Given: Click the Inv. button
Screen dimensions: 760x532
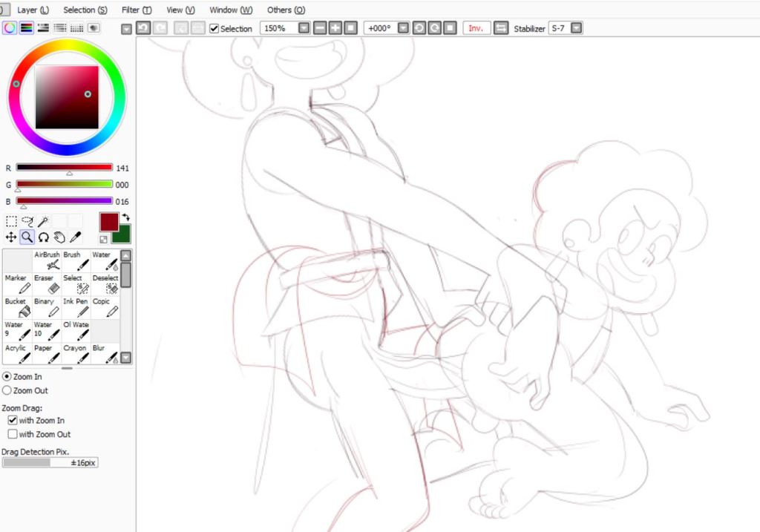Looking at the screenshot, I should pos(476,28).
